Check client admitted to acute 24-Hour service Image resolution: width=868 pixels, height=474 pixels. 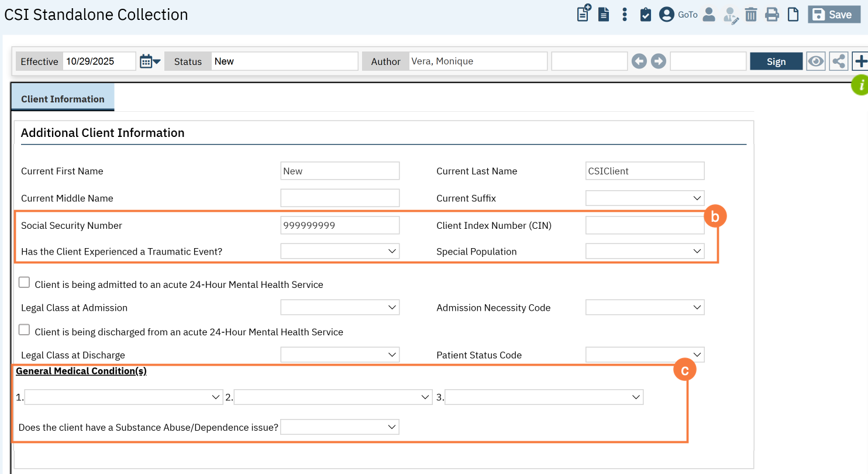click(25, 283)
